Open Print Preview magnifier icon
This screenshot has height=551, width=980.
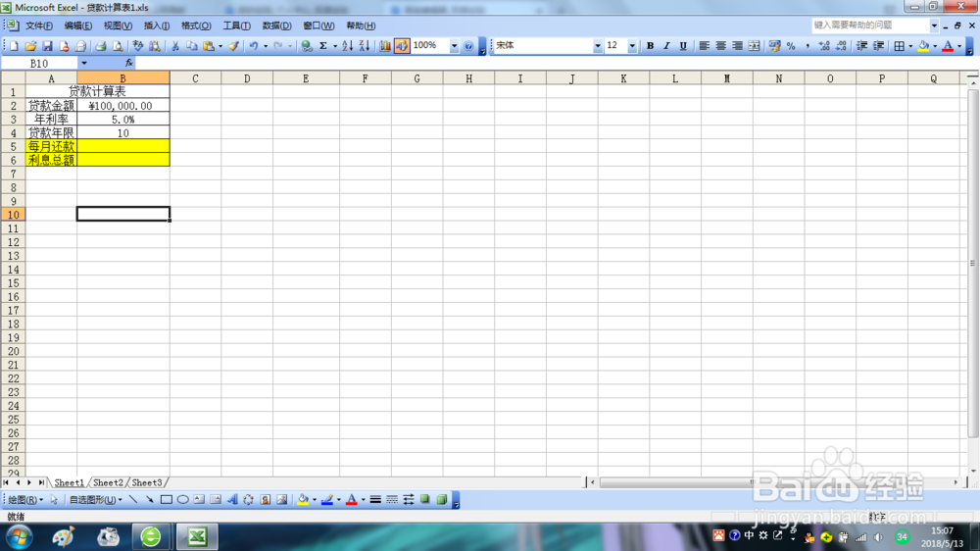[117, 46]
